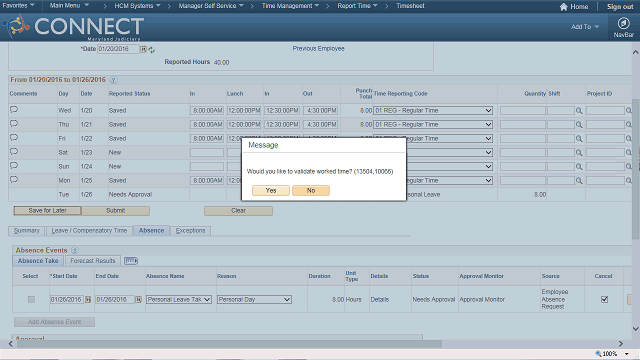Open the browser zoom level dropdown arrow
The height and width of the screenshot is (360, 640).
[x=627, y=354]
